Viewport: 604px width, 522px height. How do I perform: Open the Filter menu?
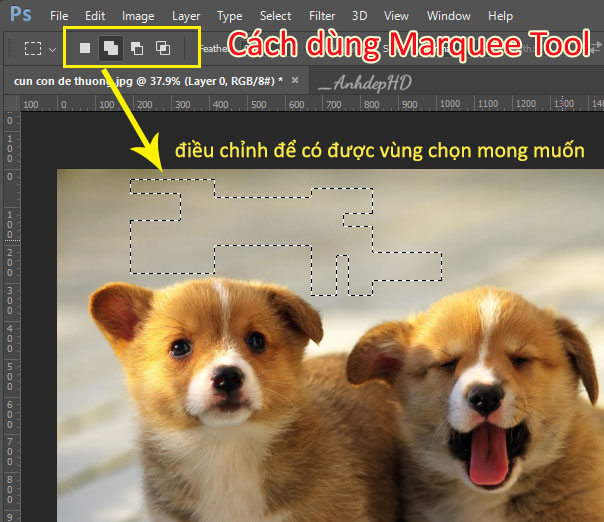pyautogui.click(x=322, y=16)
